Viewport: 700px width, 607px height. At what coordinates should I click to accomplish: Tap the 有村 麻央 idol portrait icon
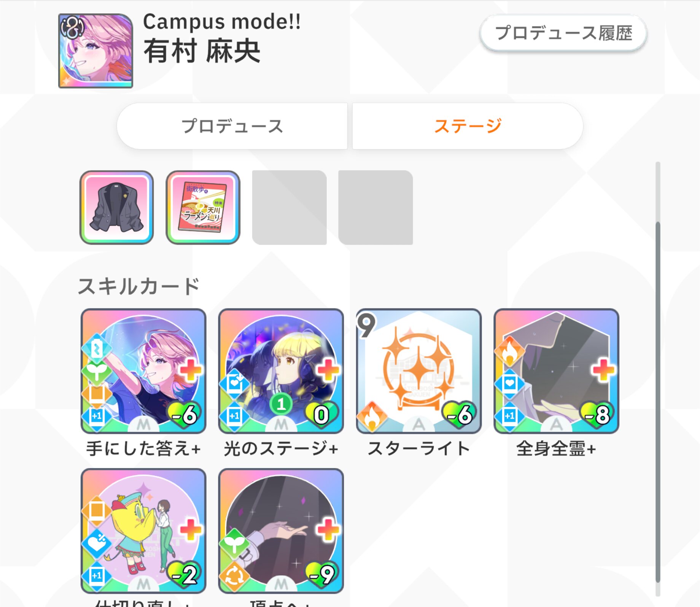click(95, 51)
